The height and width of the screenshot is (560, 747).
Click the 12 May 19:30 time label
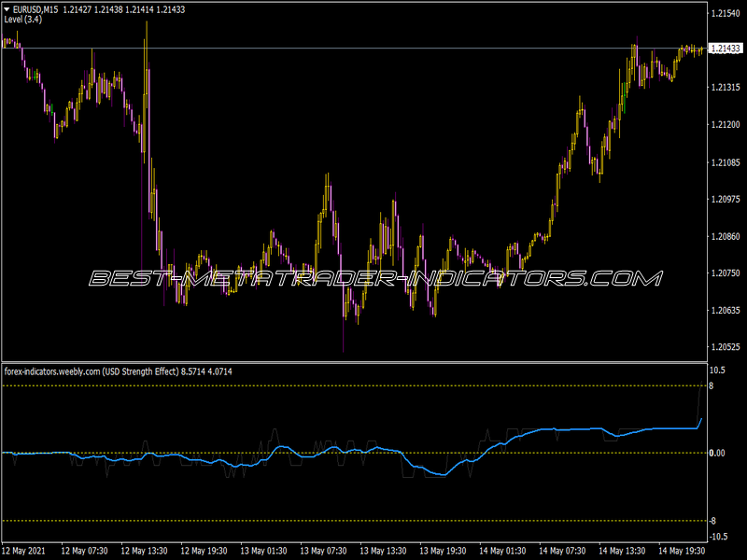(204, 551)
